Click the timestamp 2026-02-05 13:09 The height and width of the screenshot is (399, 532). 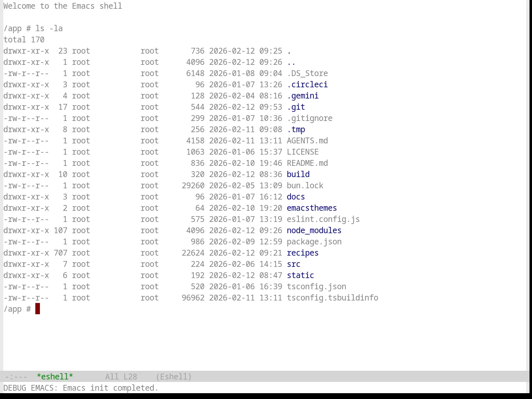246,185
